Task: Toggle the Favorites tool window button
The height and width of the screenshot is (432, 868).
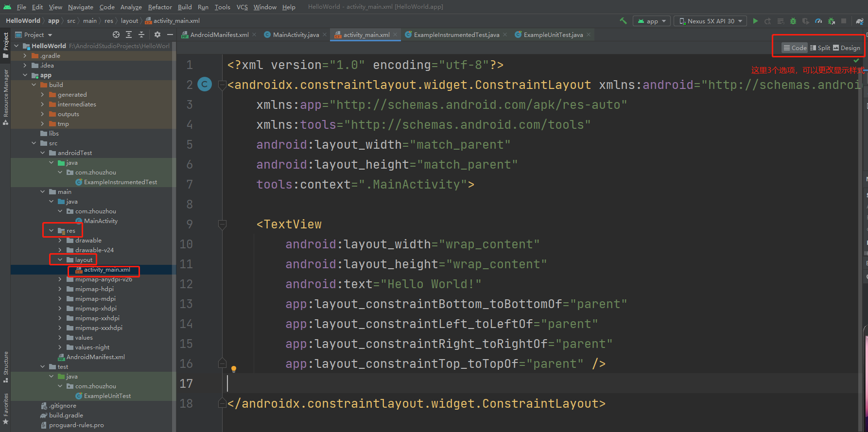Action: [5, 408]
